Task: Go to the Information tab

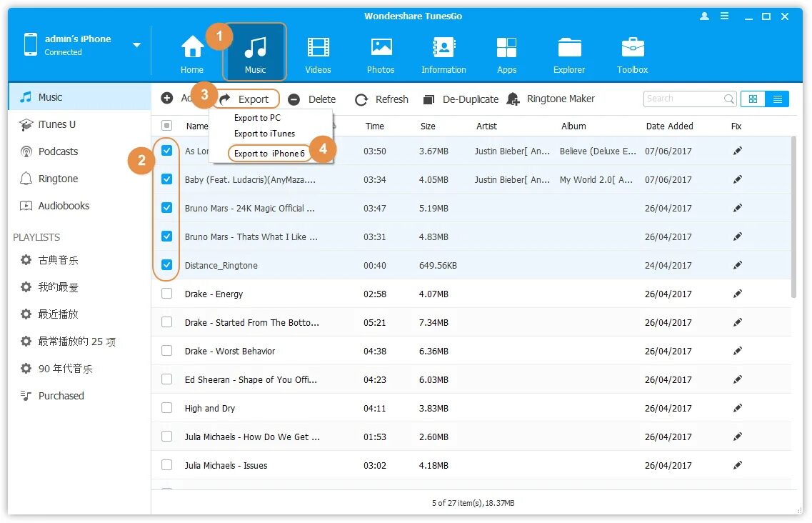Action: pyautogui.click(x=443, y=54)
